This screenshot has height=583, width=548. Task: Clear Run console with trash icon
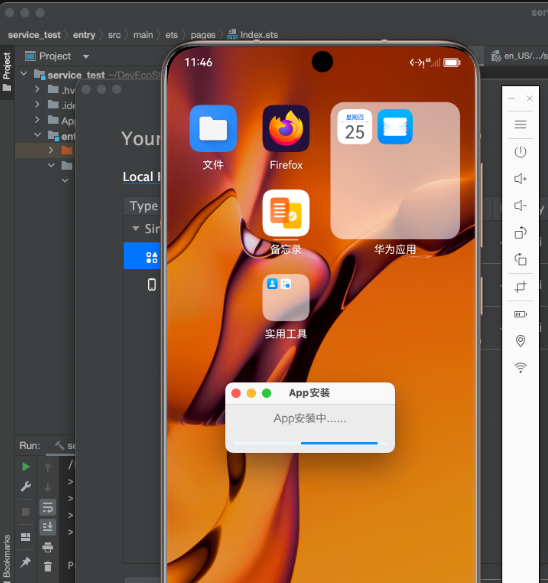pyautogui.click(x=48, y=567)
